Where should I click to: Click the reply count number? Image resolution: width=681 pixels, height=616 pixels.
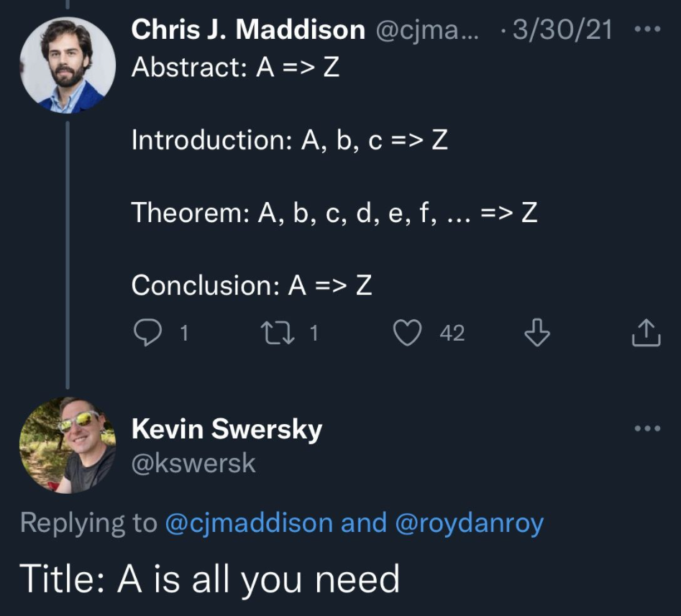click(x=183, y=333)
